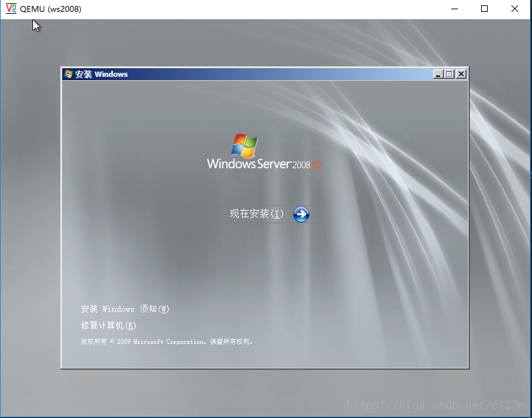This screenshot has width=532, height=418.
Task: Close the 安装 Windows setup dialog
Action: point(461,74)
